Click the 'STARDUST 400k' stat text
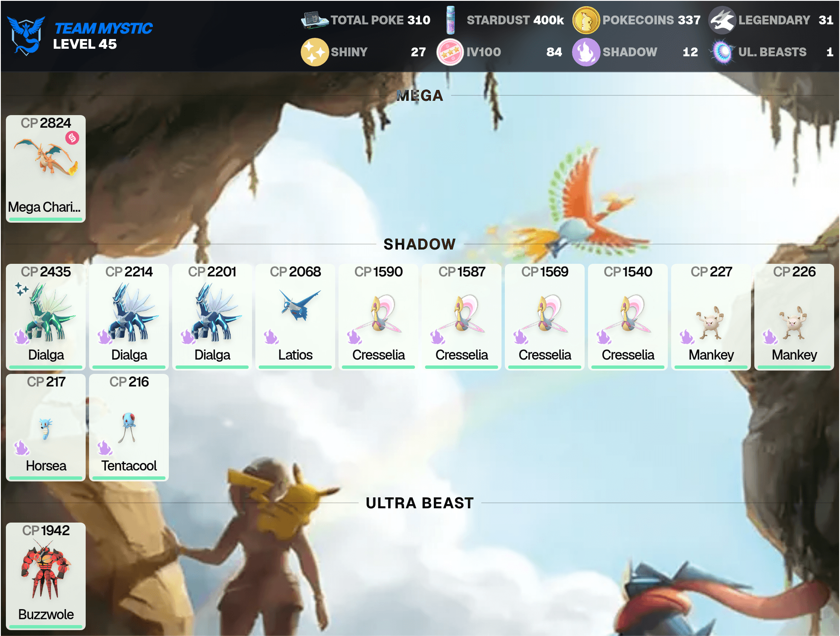This screenshot has width=840, height=636. [515, 20]
